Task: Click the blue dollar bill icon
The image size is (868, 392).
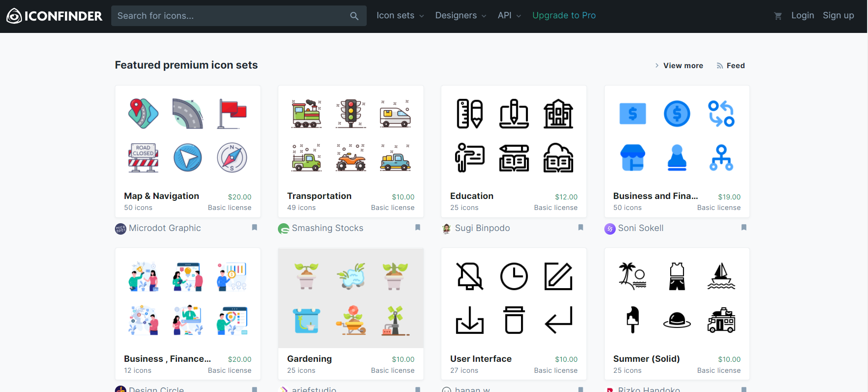Action: [x=633, y=113]
